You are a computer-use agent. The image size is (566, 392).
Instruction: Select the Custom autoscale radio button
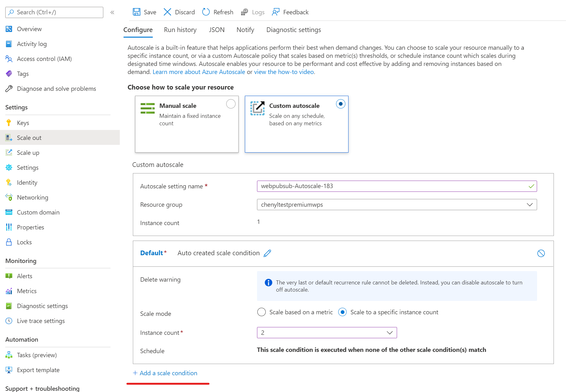coord(340,104)
